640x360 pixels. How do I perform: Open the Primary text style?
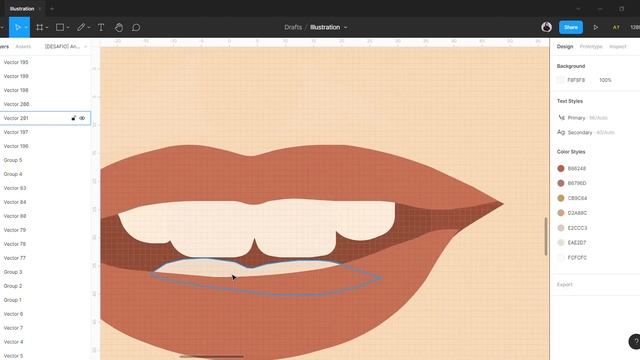(582, 118)
